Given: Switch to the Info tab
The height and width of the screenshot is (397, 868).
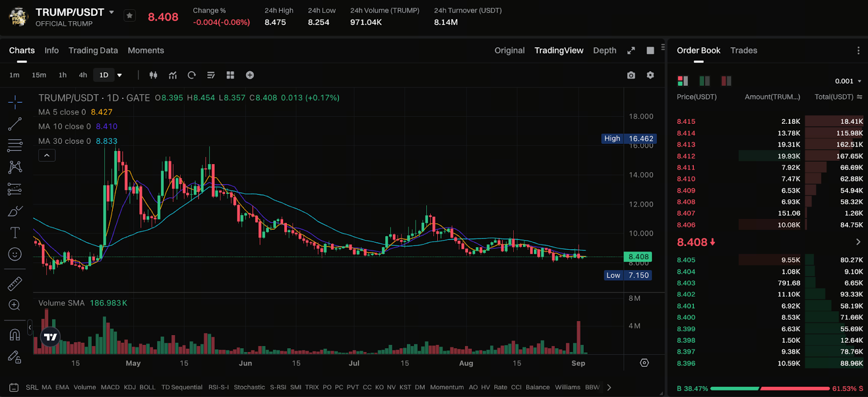Looking at the screenshot, I should (x=52, y=51).
